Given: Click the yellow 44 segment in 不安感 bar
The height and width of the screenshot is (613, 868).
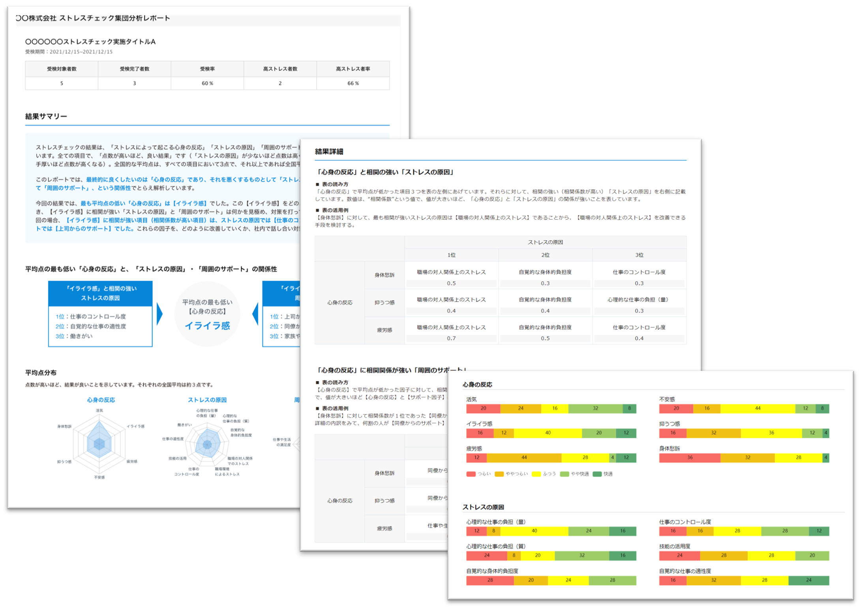Looking at the screenshot, I should tap(757, 408).
